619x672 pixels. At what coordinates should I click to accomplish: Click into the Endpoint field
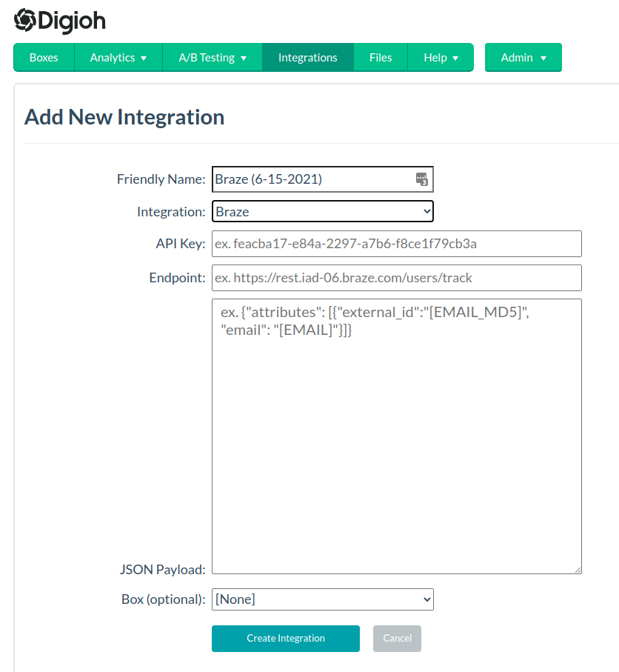pos(397,278)
